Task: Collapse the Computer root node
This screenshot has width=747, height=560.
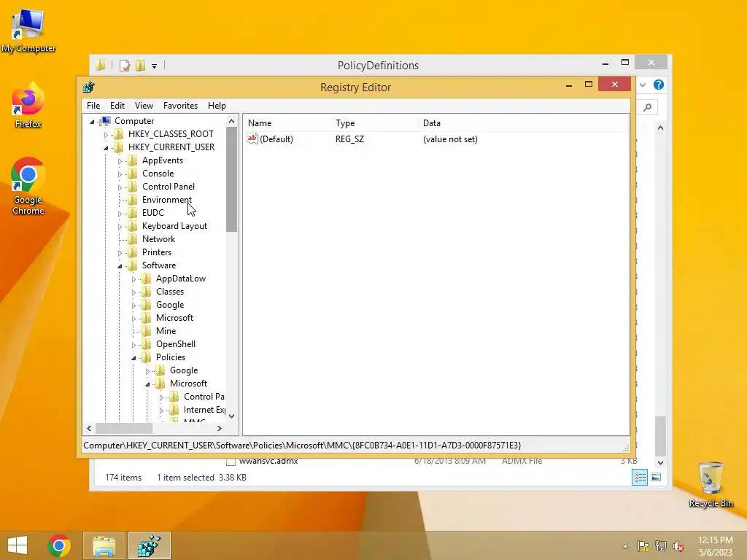Action: point(93,122)
